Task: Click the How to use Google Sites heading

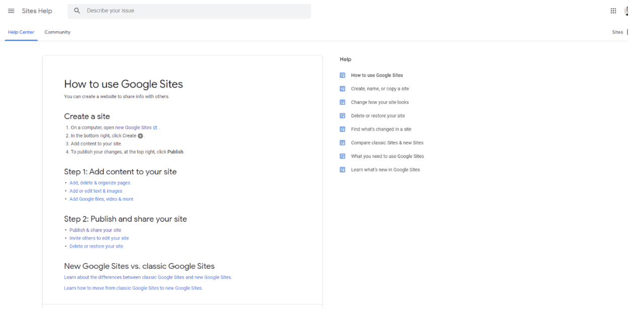Action: click(123, 85)
